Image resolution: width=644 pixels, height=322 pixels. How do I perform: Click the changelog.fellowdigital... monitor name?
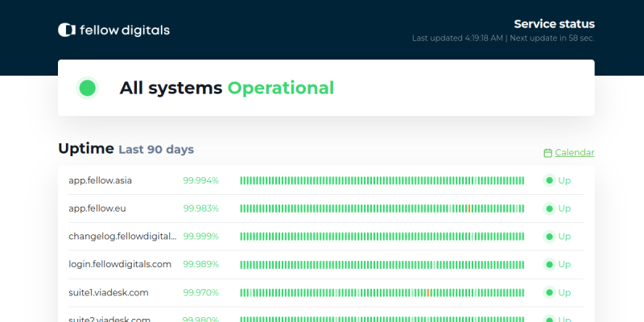click(122, 236)
